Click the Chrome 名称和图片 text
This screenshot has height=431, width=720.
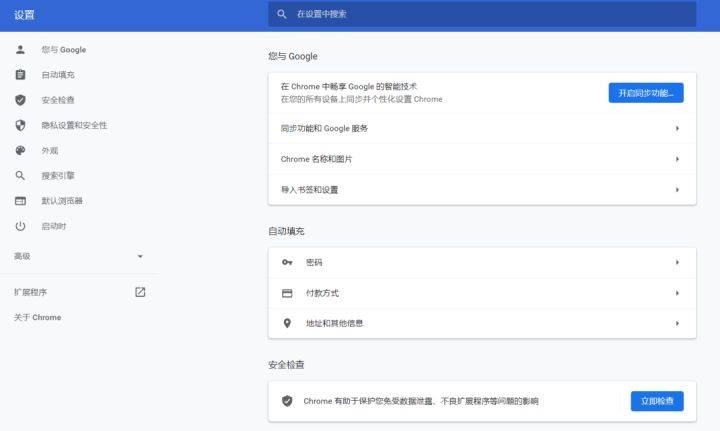tap(316, 159)
